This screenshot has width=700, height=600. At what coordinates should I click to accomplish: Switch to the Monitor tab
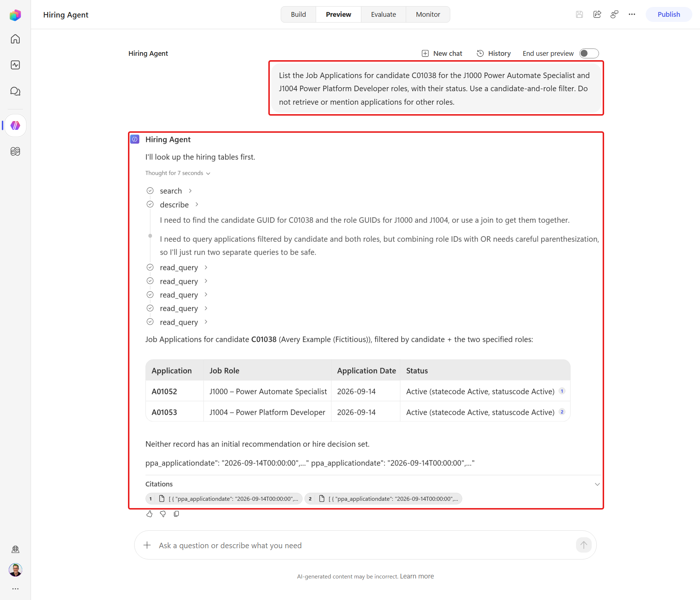click(x=428, y=15)
